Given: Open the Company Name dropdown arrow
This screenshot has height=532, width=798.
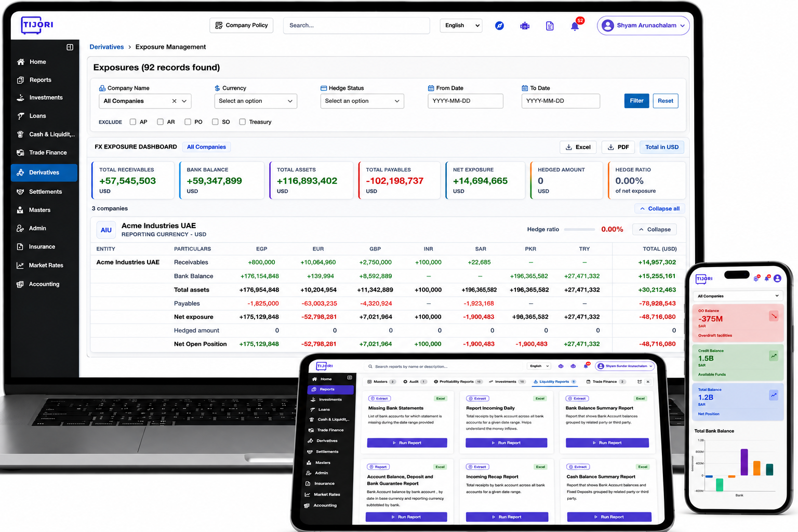Looking at the screenshot, I should [184, 101].
